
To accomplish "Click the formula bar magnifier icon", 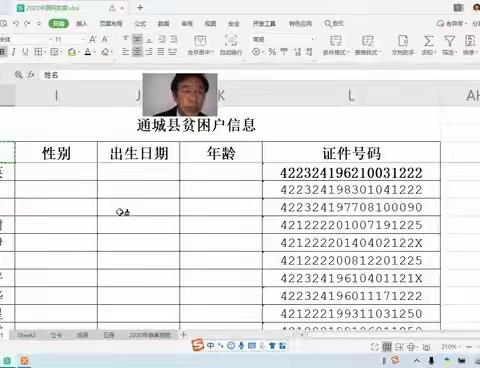I will (19, 75).
